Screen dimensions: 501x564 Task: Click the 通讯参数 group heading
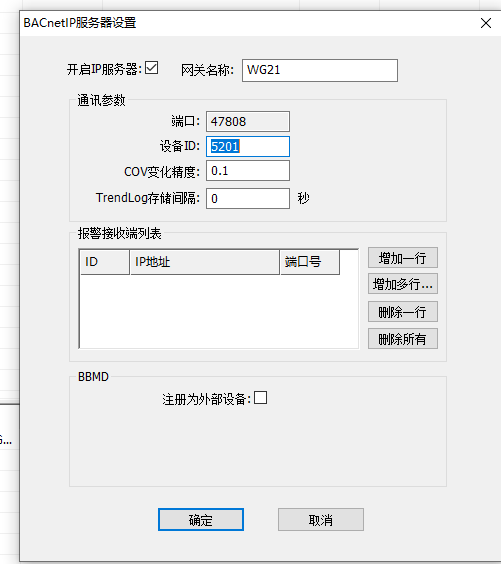pyautogui.click(x=101, y=100)
